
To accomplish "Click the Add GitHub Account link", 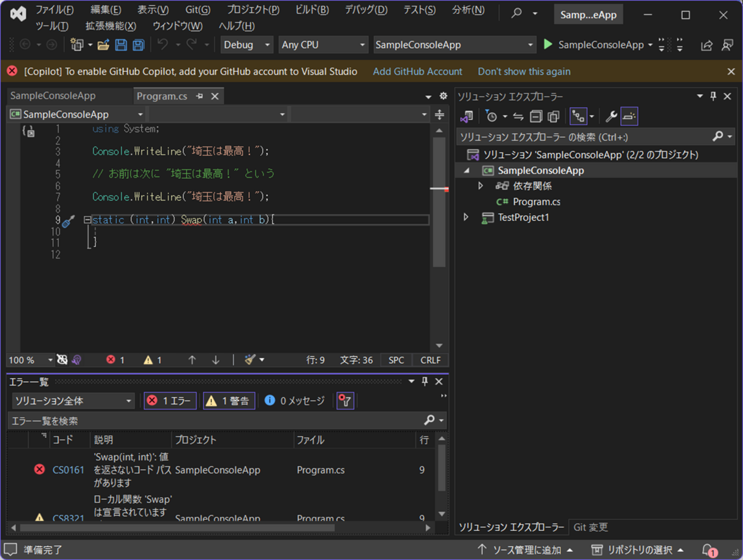I will [417, 71].
